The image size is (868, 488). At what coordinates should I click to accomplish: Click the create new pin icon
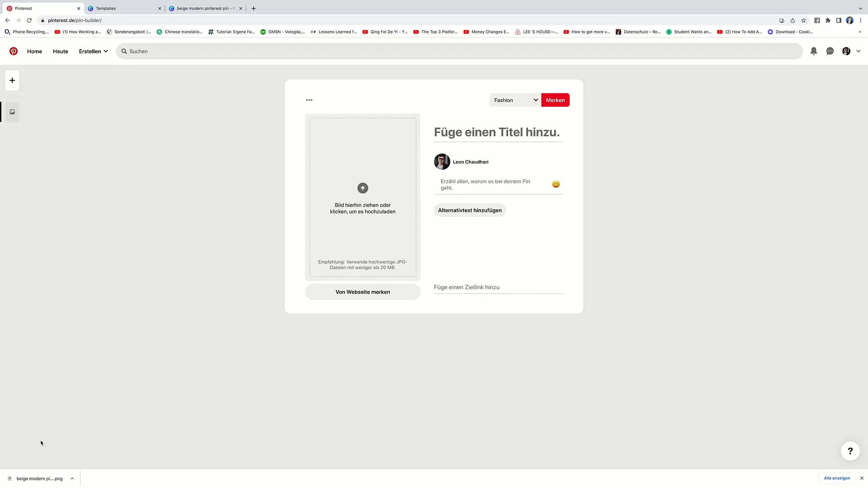[x=12, y=80]
